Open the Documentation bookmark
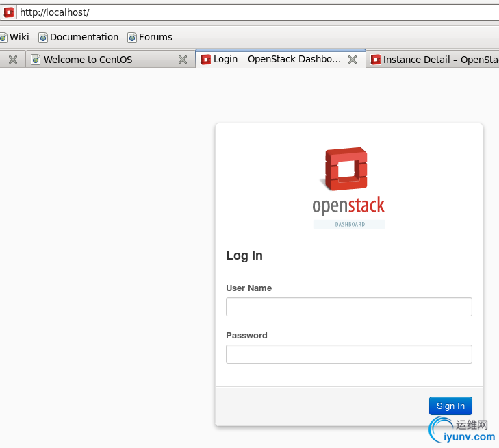 [x=78, y=37]
